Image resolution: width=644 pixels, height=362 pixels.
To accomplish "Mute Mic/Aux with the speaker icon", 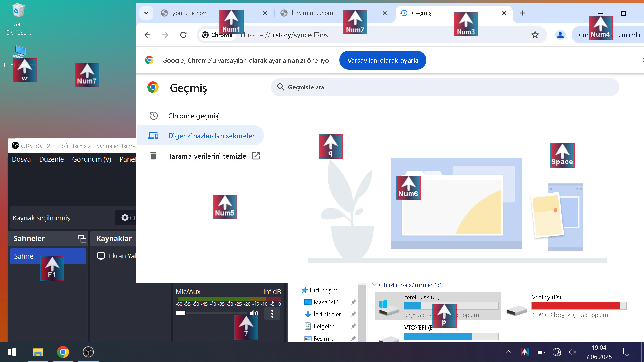I will [254, 313].
